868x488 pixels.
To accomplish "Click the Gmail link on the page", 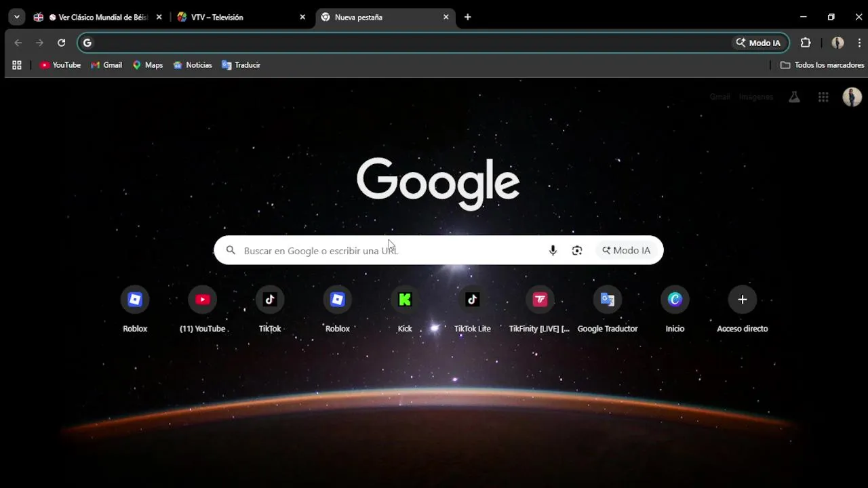I will (719, 97).
